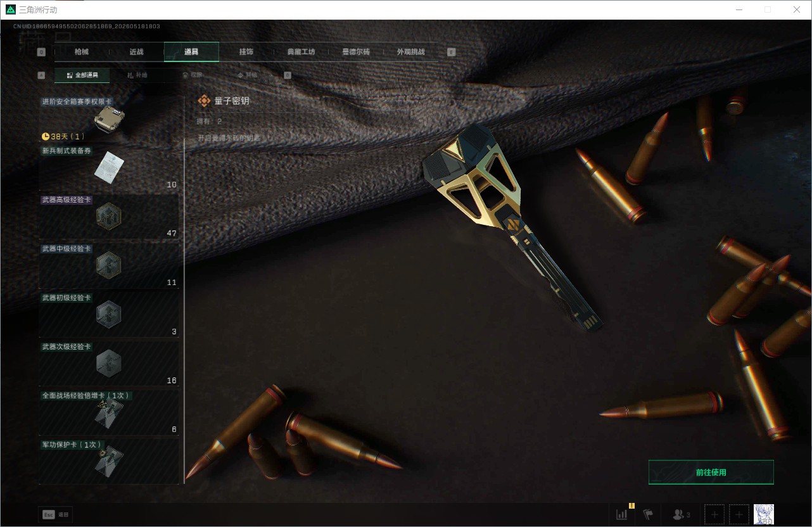
Task: Click the 量子密钥 item title
Action: pyautogui.click(x=232, y=101)
